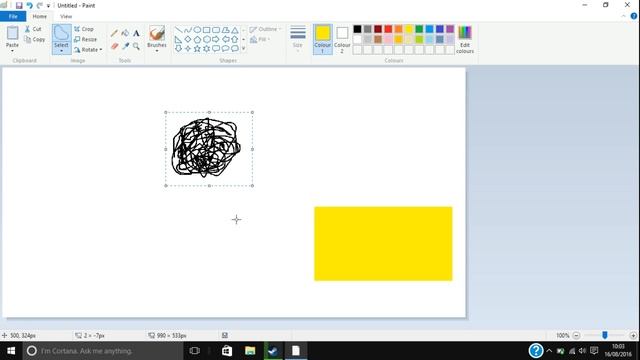
Task: Expand the Shapes gallery more arrow
Action: [244, 49]
